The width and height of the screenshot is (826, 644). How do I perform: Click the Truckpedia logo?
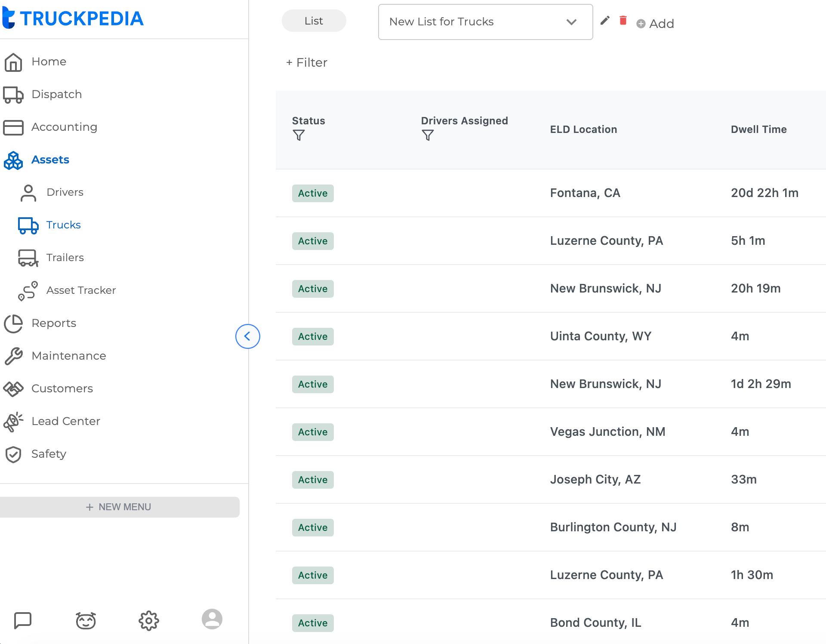pos(73,18)
